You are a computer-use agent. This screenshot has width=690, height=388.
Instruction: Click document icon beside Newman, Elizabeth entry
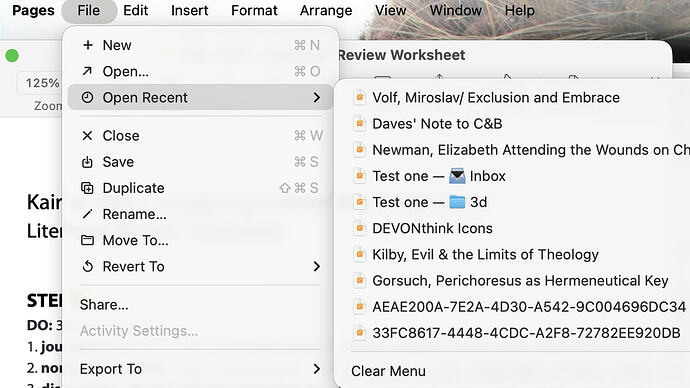click(x=360, y=150)
